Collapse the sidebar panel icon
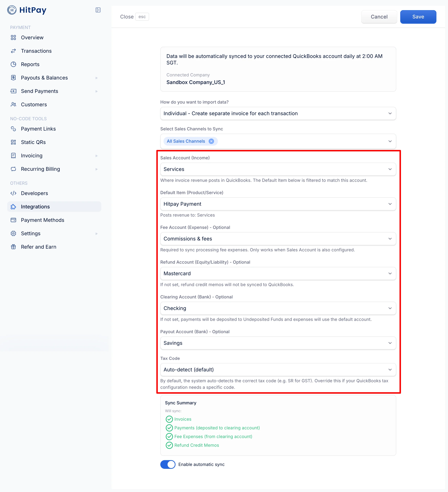 point(98,10)
